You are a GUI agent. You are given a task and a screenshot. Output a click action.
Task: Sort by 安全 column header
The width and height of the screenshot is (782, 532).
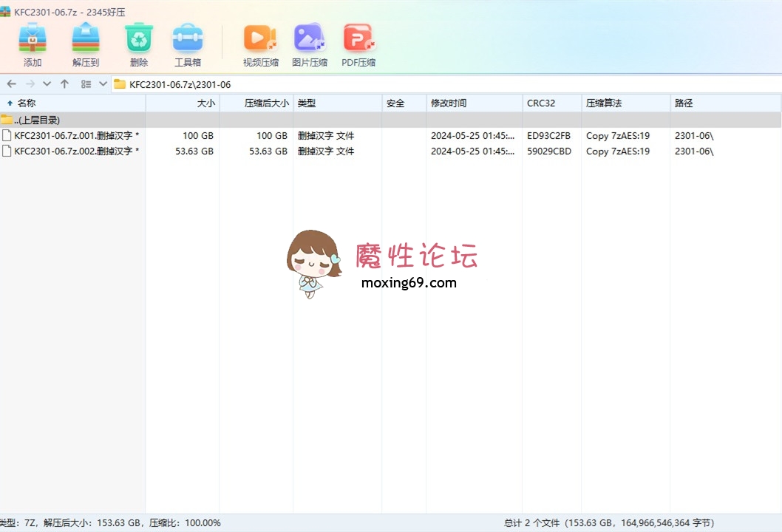point(404,103)
